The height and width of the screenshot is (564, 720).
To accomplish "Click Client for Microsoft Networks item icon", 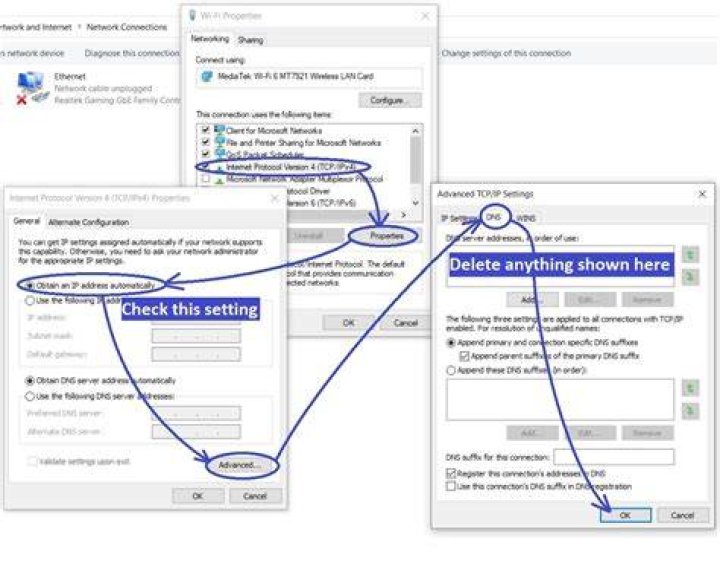I will tap(219, 130).
